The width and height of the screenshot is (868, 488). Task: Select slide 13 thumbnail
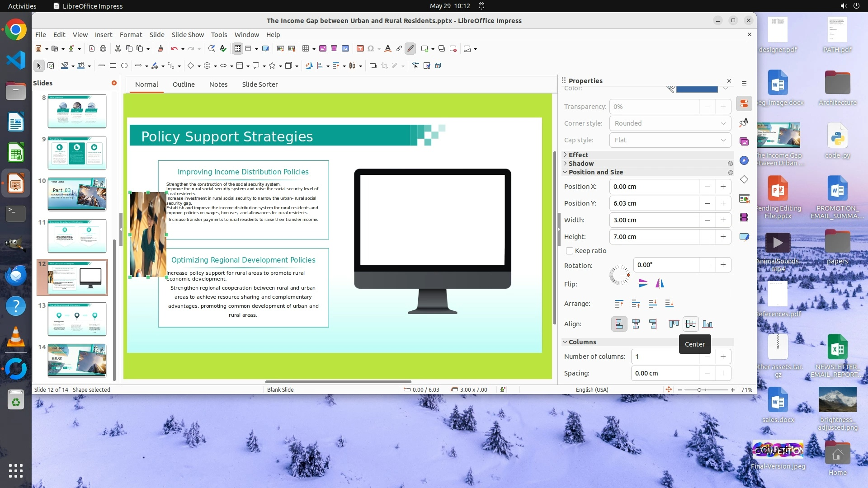77,319
